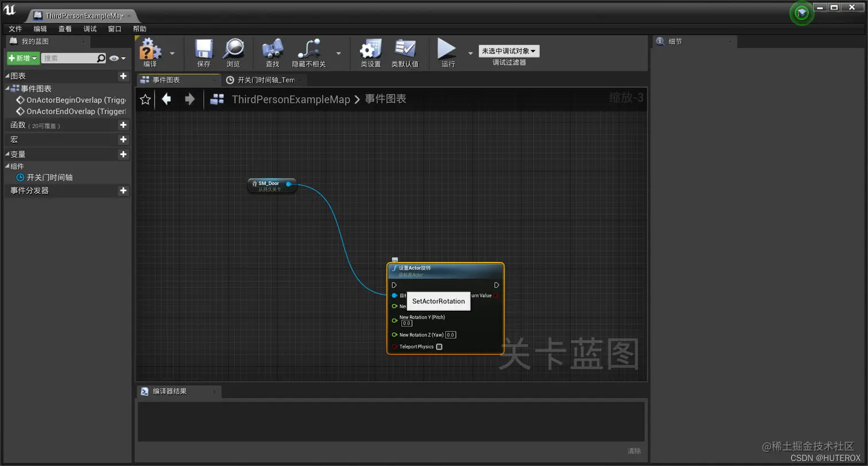Open the 窗口 menu
868x466 pixels.
(115, 29)
